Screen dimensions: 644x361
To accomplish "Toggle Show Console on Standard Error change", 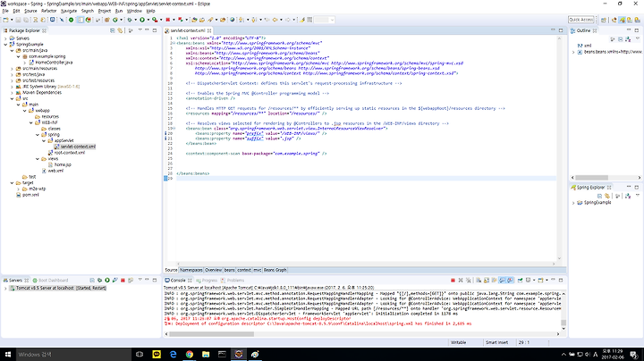I will click(x=510, y=281).
